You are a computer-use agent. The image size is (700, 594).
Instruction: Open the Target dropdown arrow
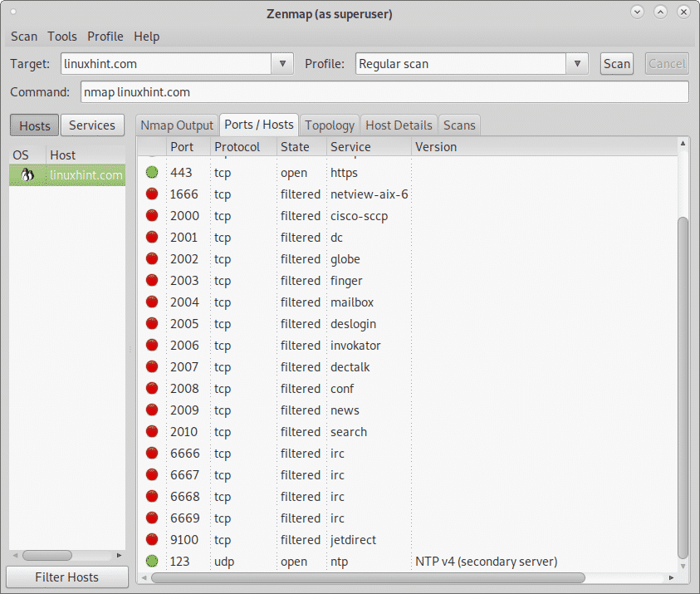point(282,64)
